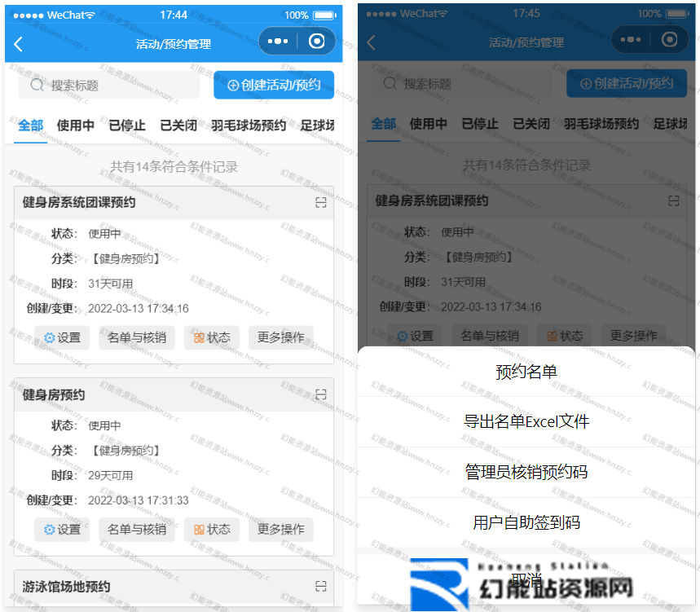Switch to the 已停止 tab on left screen
The width and height of the screenshot is (700, 612).
pyautogui.click(x=127, y=125)
